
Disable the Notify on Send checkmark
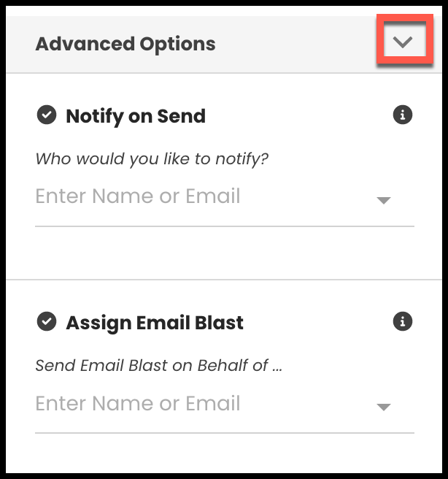pos(47,115)
